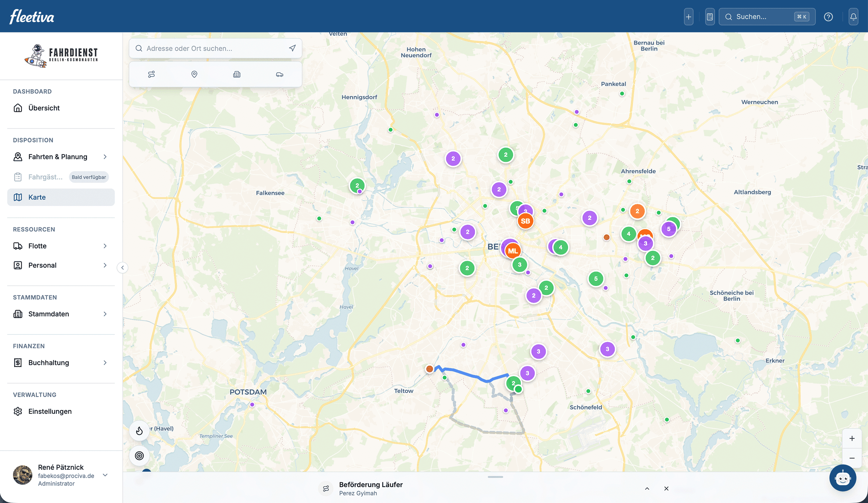Zoom in using the plus map control
This screenshot has width=868, height=503.
852,438
